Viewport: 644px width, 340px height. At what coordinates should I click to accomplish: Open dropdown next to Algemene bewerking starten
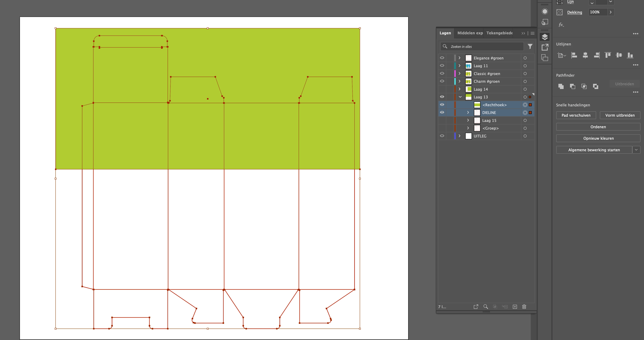pos(636,150)
